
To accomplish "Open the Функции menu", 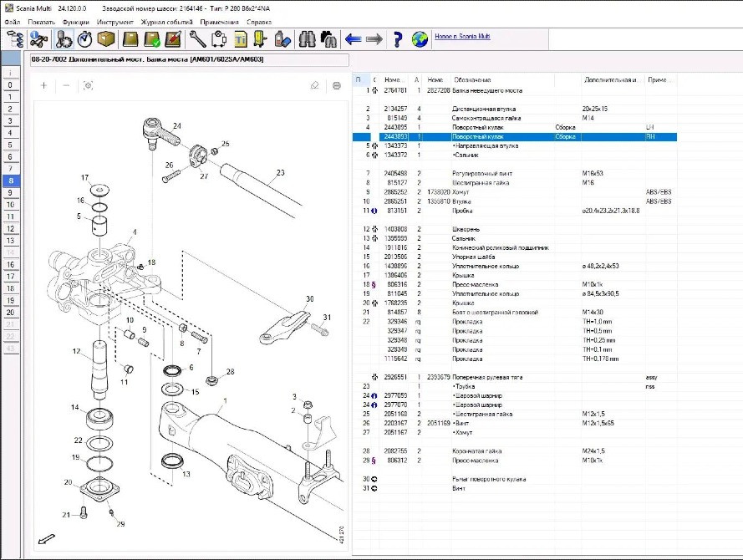I will click(x=76, y=22).
